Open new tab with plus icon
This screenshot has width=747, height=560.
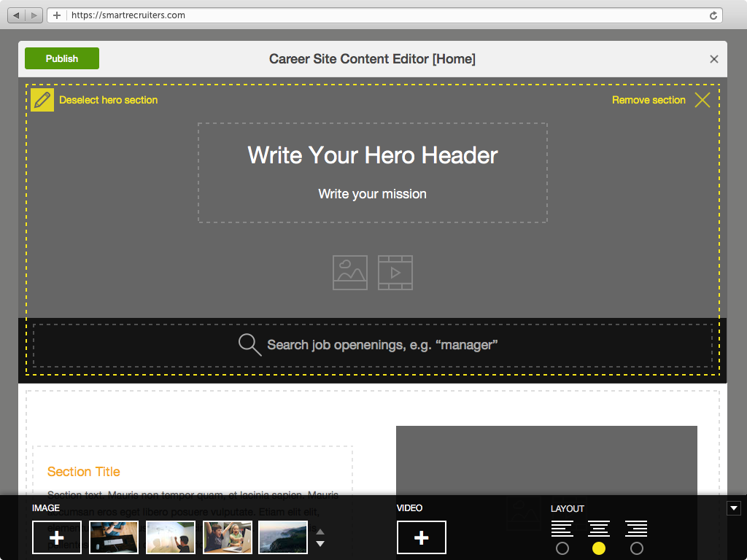pos(57,15)
